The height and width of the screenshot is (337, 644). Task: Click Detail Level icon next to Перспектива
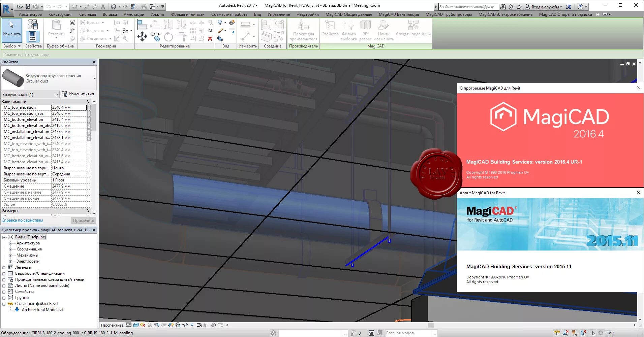[129, 325]
